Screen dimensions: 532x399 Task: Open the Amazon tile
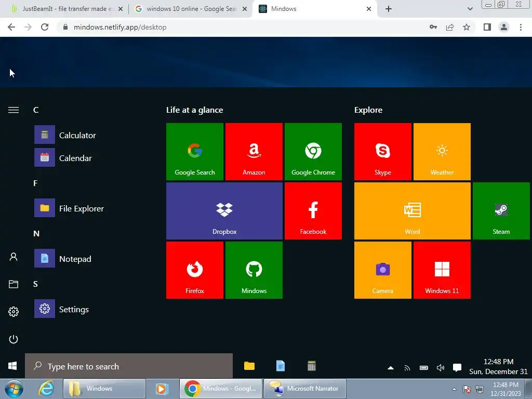click(x=254, y=151)
